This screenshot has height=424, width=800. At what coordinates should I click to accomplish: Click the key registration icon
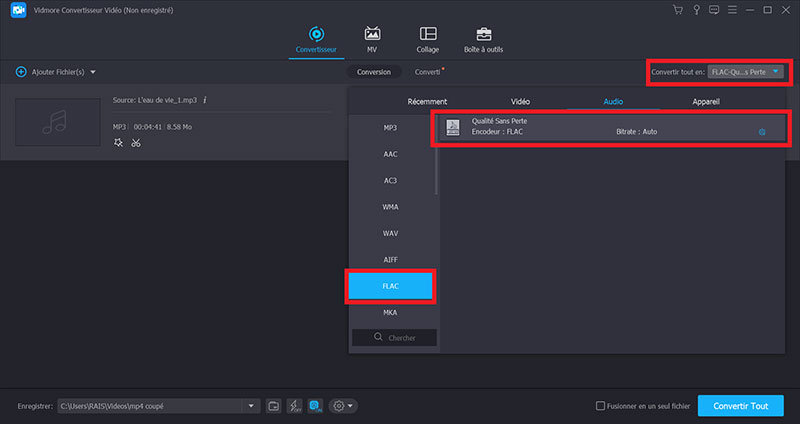(x=697, y=11)
